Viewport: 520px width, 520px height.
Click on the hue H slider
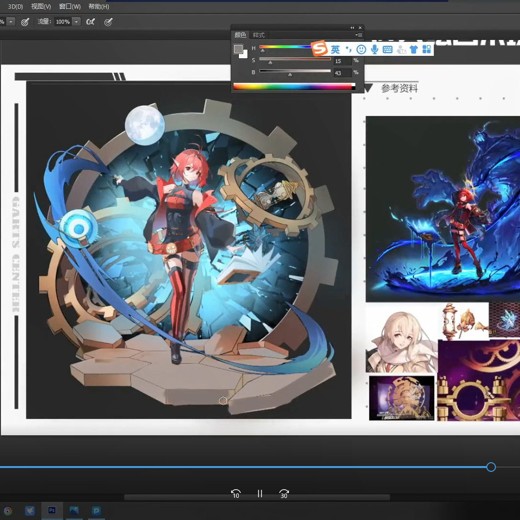pyautogui.click(x=285, y=47)
